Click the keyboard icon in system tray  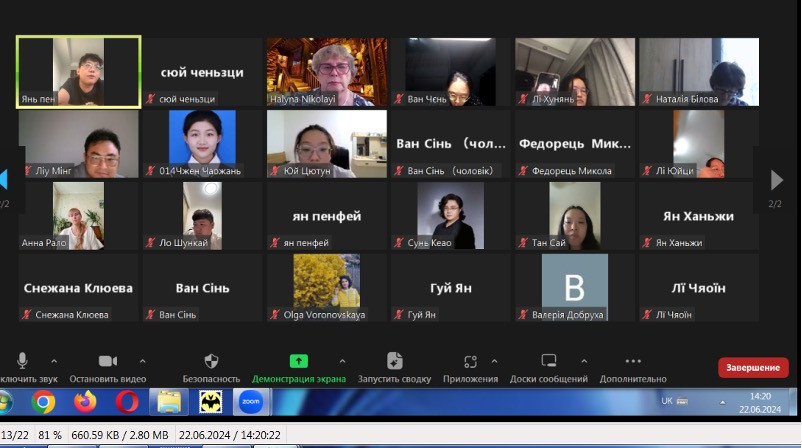coord(682,401)
